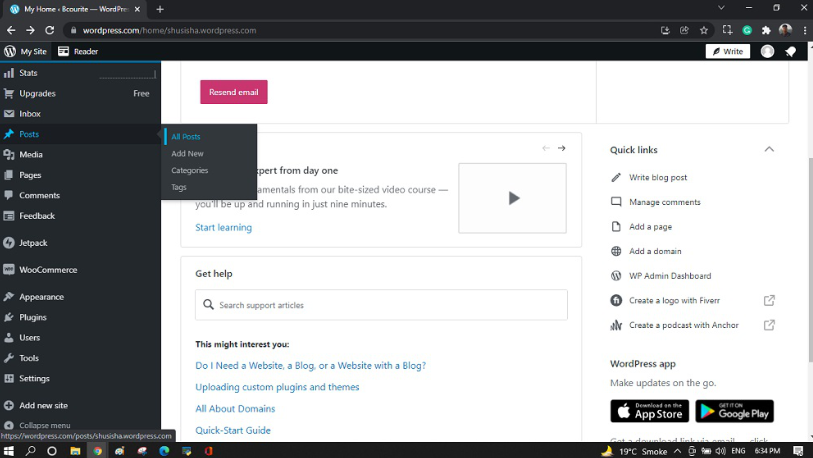Select the Posts pin icon
This screenshot has height=458, width=813.
click(x=9, y=134)
